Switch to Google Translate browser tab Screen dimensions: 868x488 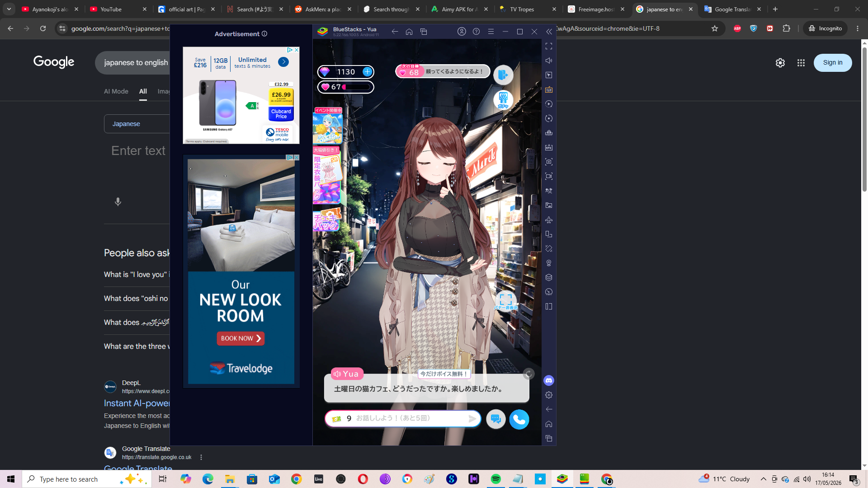(733, 9)
